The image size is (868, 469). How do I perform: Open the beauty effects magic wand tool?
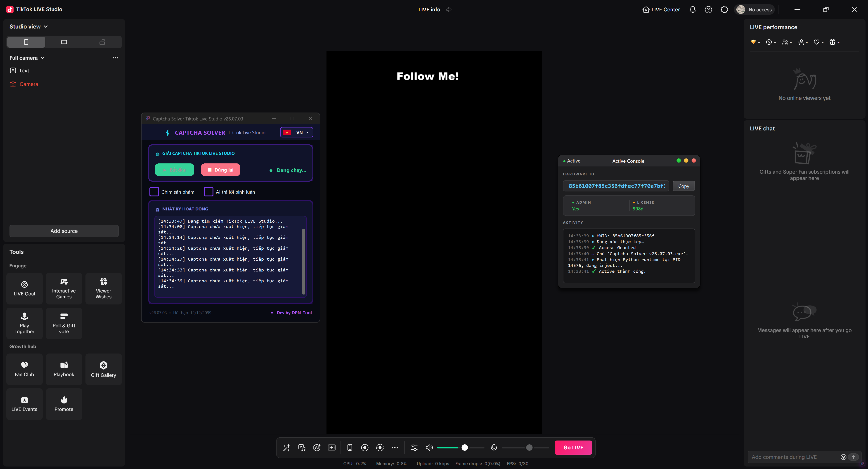pos(286,448)
